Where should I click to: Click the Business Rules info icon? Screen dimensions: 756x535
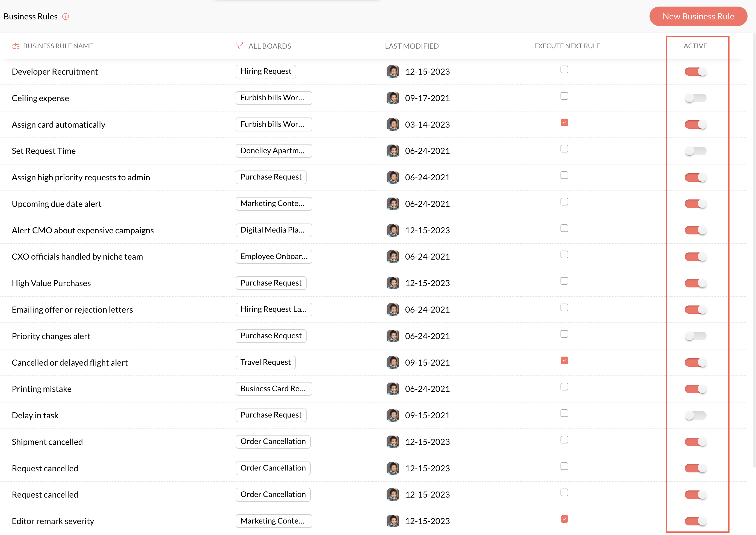tap(66, 16)
